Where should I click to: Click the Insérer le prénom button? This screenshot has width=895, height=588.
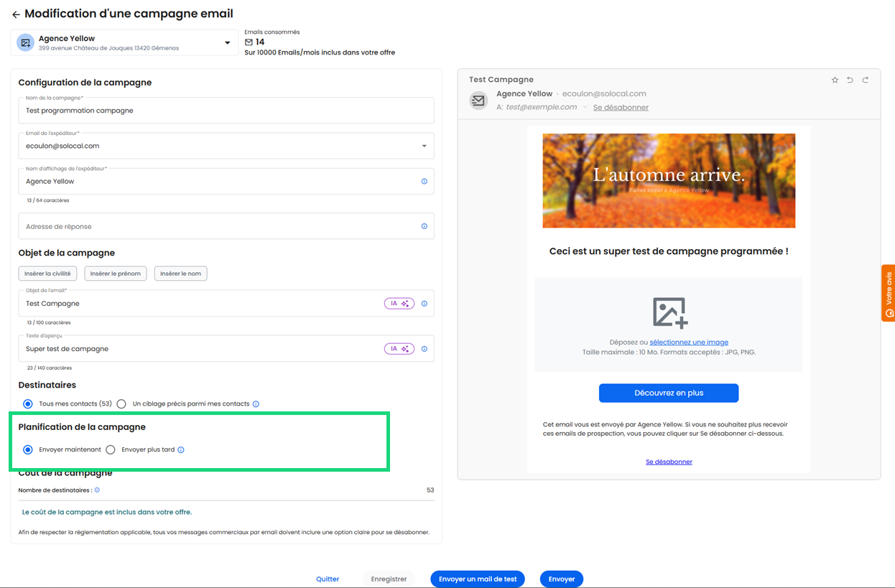pyautogui.click(x=116, y=274)
